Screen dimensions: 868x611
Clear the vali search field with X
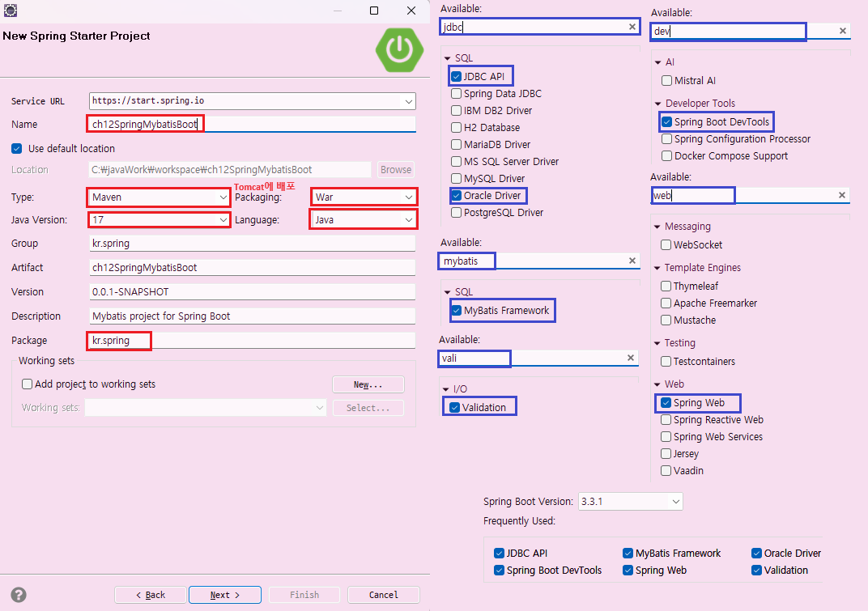coord(631,358)
